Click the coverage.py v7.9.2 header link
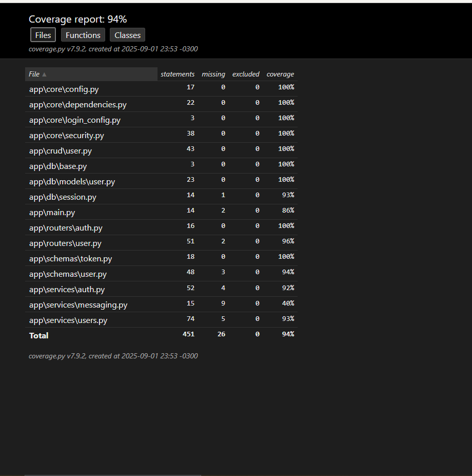The height and width of the screenshot is (476, 472). click(x=53, y=49)
